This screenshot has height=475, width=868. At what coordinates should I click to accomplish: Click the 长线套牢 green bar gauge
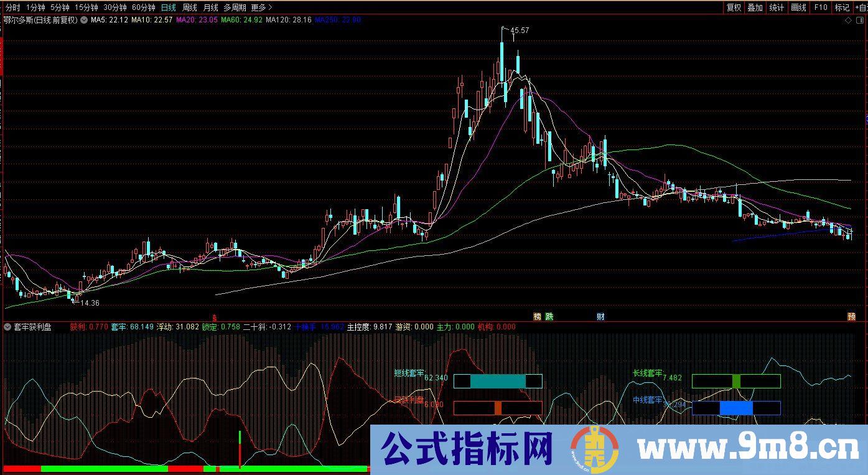coord(736,381)
